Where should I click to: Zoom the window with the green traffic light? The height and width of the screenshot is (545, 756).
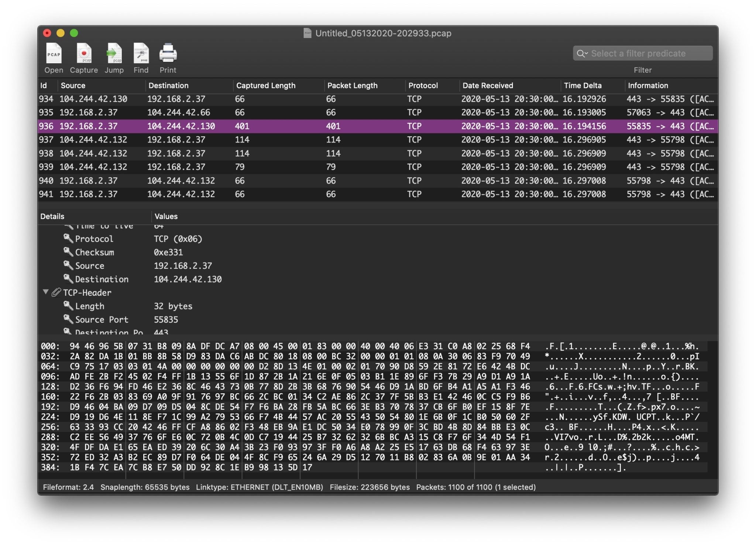pyautogui.click(x=74, y=33)
